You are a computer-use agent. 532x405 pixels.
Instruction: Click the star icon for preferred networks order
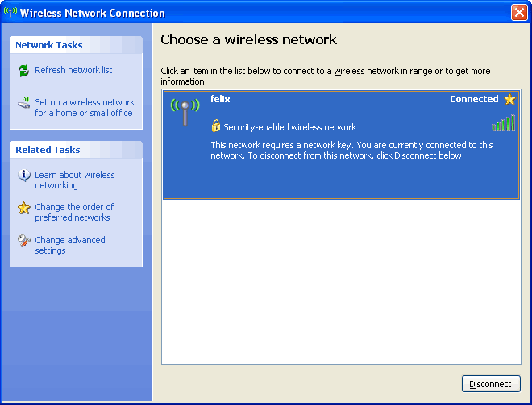(x=23, y=208)
